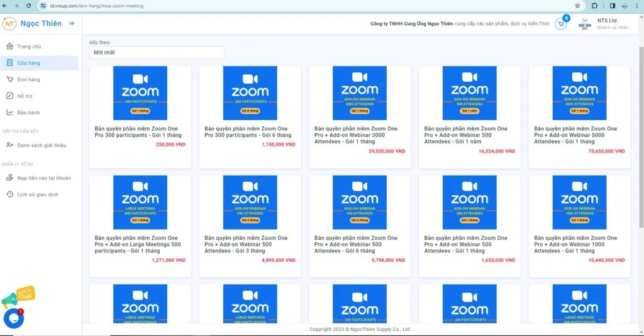Click Zoom thumbnail for 1,271,000 VND product

click(x=140, y=203)
